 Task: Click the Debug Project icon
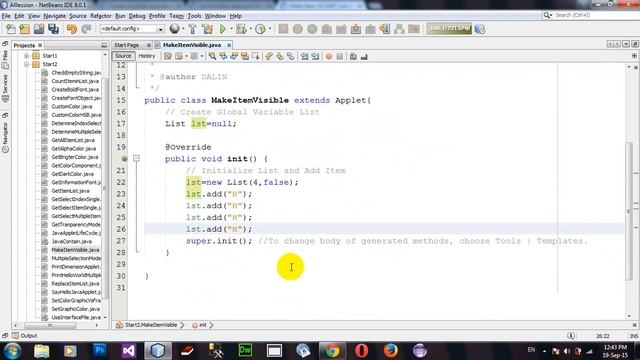point(242,29)
